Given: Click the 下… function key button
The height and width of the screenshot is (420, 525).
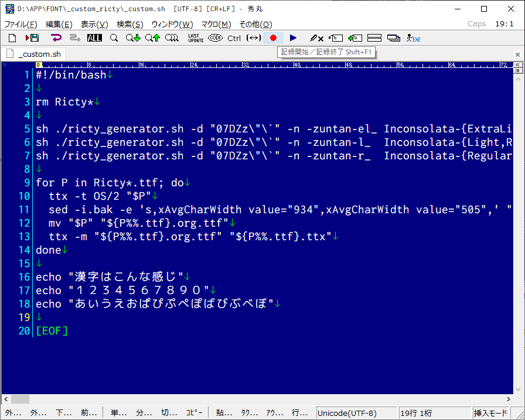Looking at the screenshot, I should (64, 412).
